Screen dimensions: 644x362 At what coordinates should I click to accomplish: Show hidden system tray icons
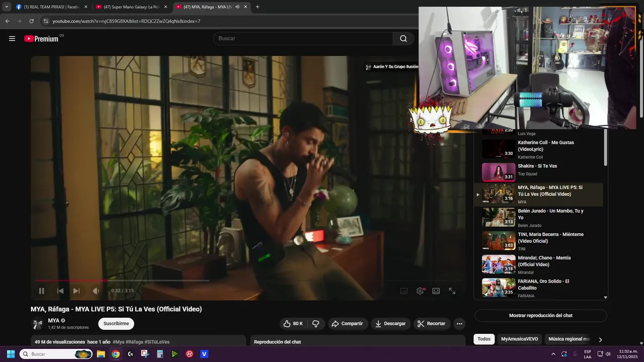tap(553, 354)
